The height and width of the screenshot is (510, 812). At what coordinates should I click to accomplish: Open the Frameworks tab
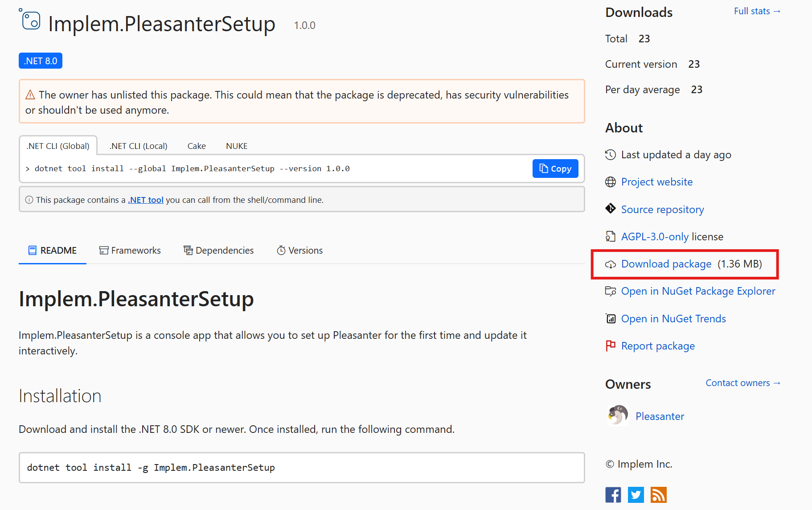[130, 251]
